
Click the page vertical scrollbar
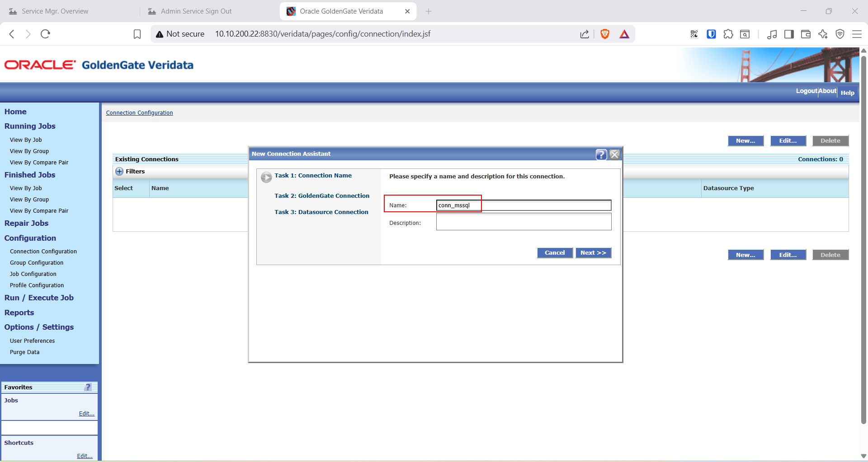(863, 239)
